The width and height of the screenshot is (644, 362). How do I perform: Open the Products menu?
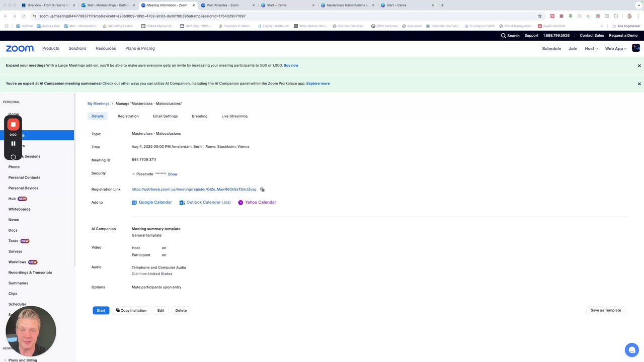coord(51,48)
